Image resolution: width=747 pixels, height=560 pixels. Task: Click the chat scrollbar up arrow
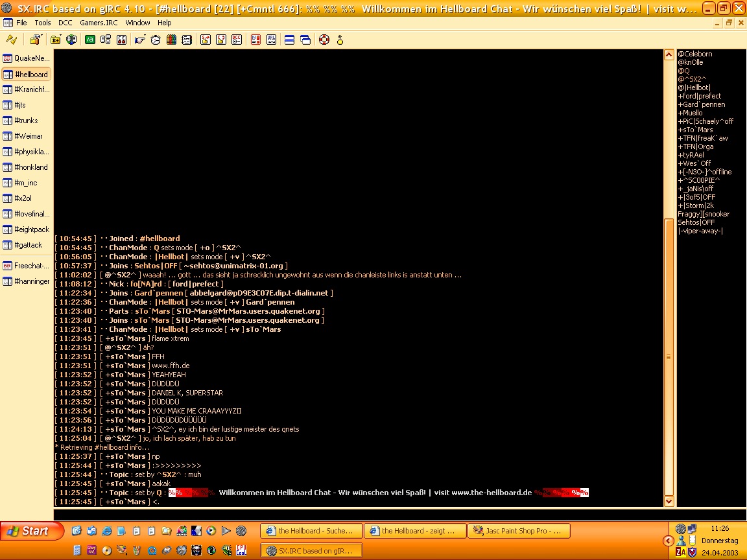pyautogui.click(x=669, y=56)
